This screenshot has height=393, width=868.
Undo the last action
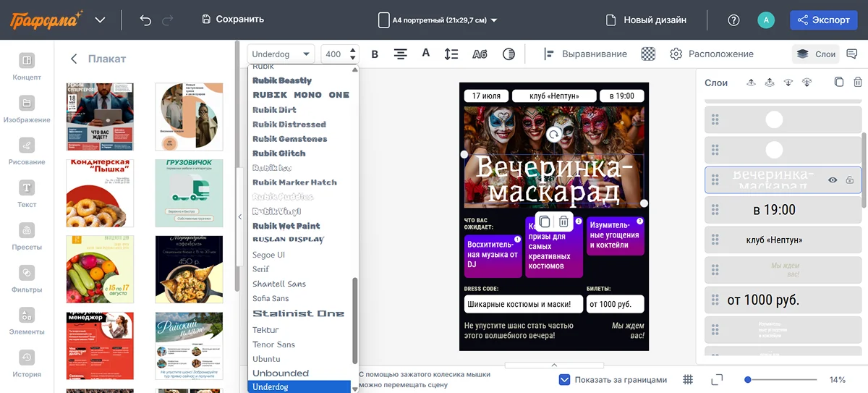[x=145, y=20]
